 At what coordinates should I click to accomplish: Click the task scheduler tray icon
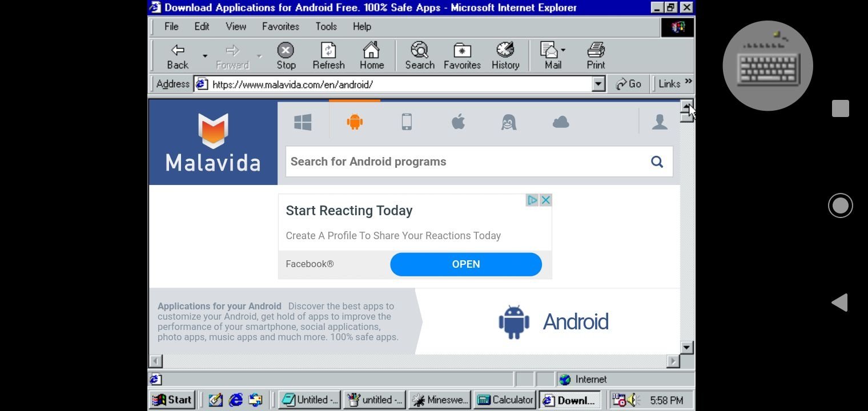coord(619,401)
